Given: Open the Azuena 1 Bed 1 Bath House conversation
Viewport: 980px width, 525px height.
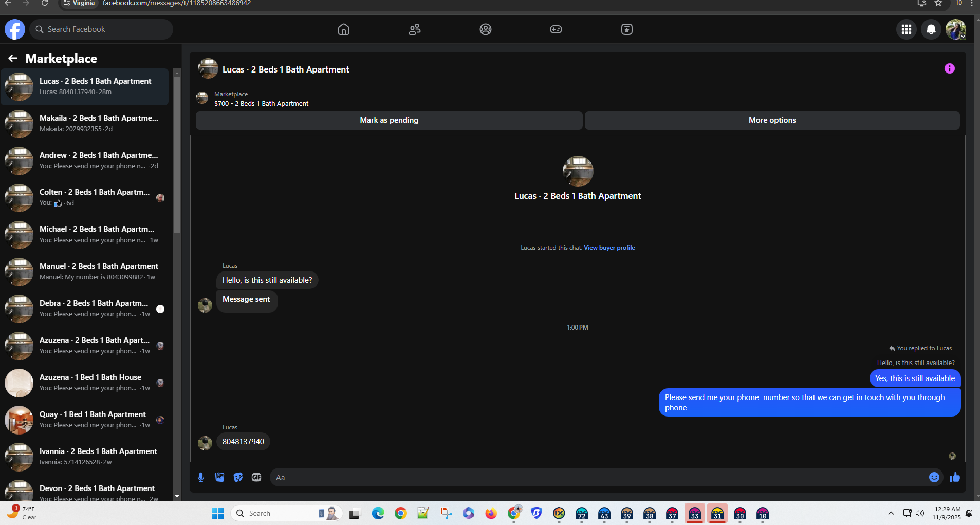Looking at the screenshot, I should tap(85, 383).
